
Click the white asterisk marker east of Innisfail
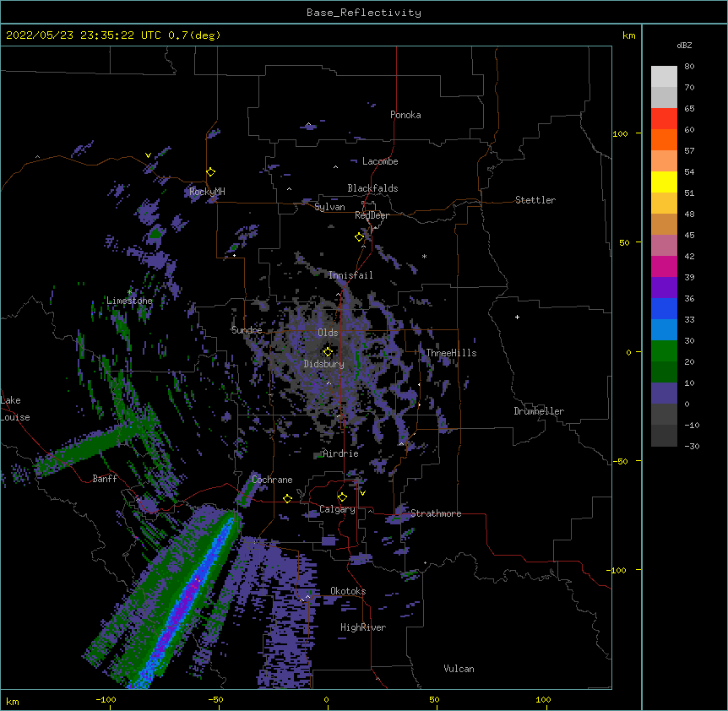point(424,256)
